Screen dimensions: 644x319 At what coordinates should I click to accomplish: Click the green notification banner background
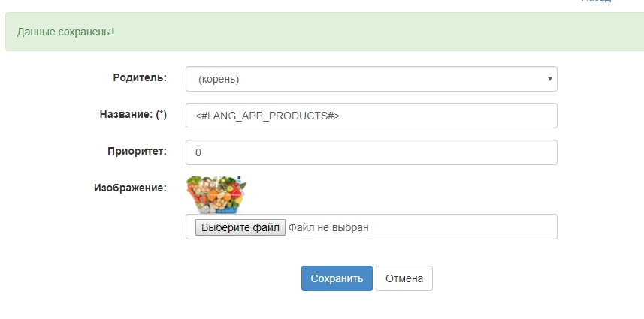click(x=376, y=32)
